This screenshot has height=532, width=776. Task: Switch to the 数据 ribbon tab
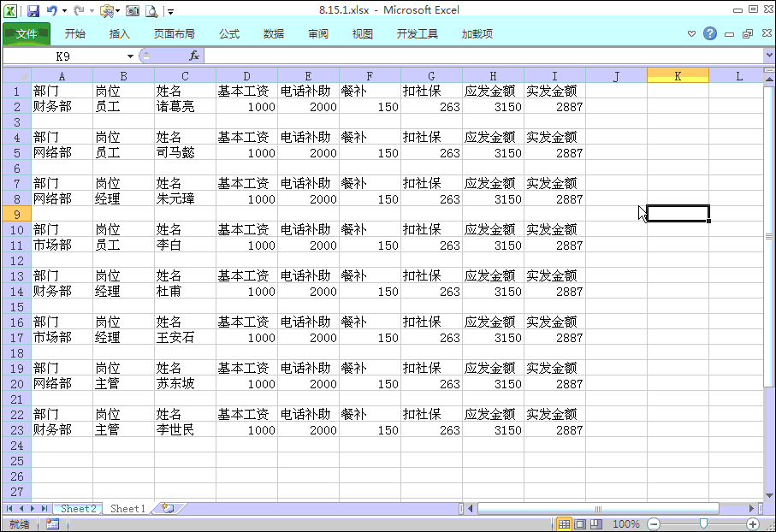point(274,33)
